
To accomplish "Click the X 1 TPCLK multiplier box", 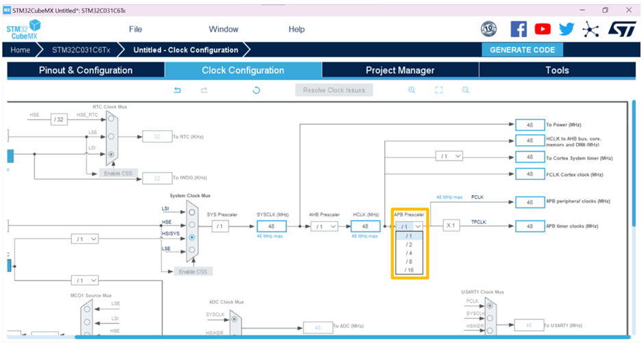I will (x=451, y=226).
